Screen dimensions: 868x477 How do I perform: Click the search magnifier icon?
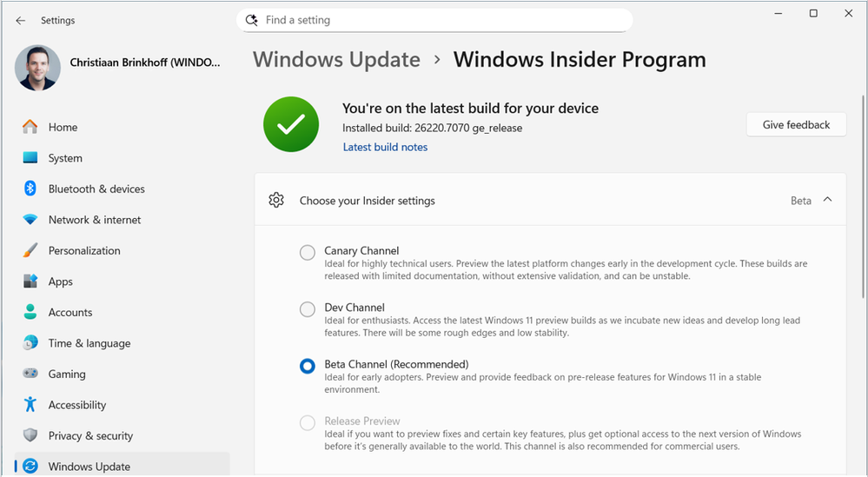(252, 20)
